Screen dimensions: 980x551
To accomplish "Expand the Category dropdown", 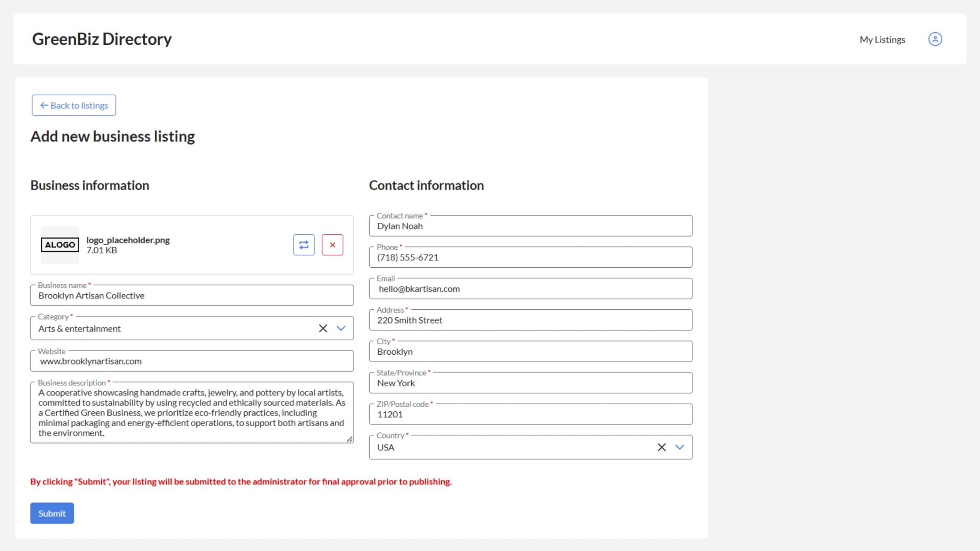I will [x=341, y=329].
